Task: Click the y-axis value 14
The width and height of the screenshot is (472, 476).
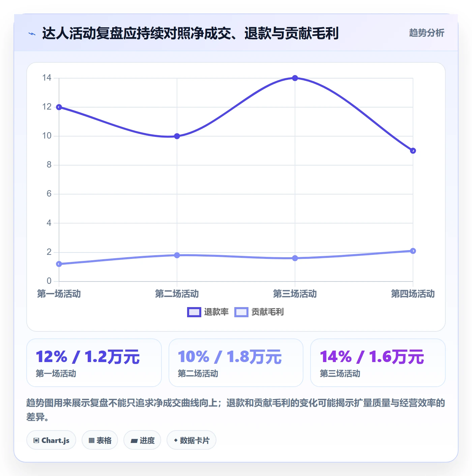Action: (47, 78)
